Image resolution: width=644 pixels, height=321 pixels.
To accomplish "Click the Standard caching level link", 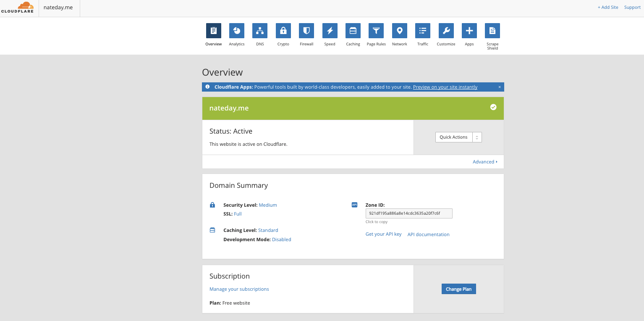I will (268, 230).
